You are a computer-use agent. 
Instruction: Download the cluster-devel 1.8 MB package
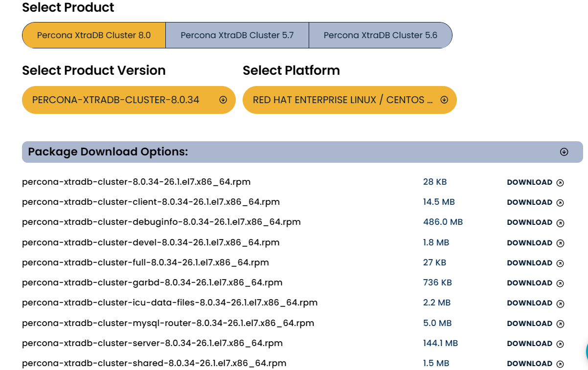(x=530, y=243)
